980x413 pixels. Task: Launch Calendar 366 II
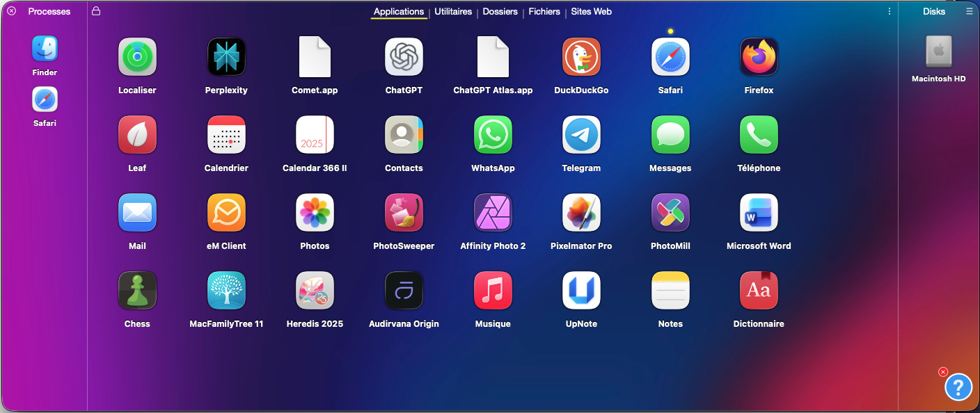[315, 135]
